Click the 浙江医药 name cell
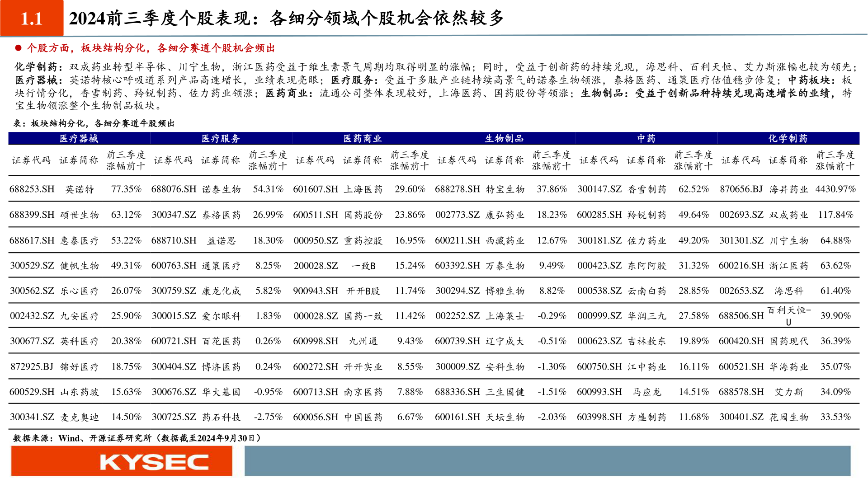Screen dimensions: 868x488 (x=789, y=266)
